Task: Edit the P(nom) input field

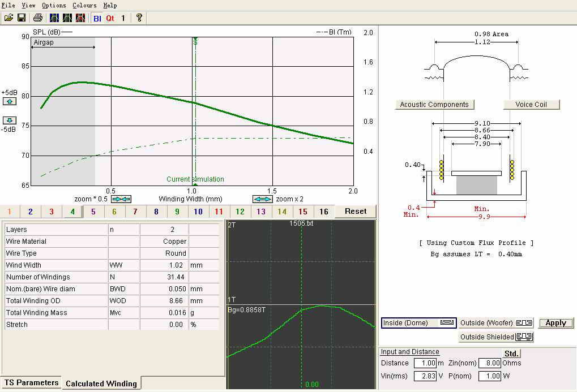Action: coord(490,376)
